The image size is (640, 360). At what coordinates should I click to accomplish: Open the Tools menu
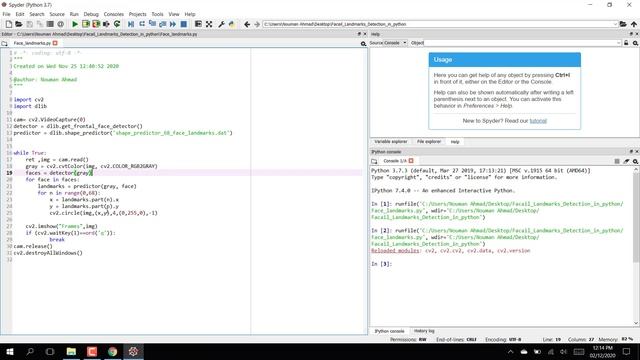157,14
